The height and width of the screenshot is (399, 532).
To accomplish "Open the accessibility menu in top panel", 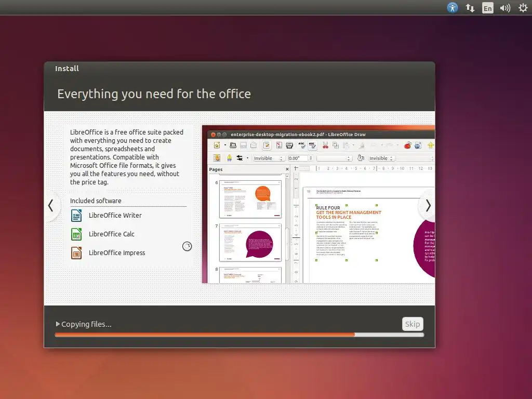I will coord(453,7).
